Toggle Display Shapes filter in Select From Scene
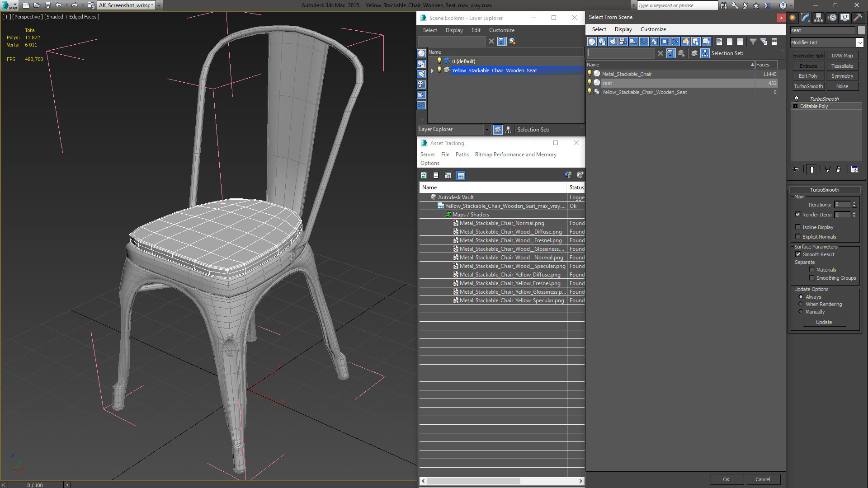Viewport: 868px width, 488px height. pyautogui.click(x=602, y=42)
